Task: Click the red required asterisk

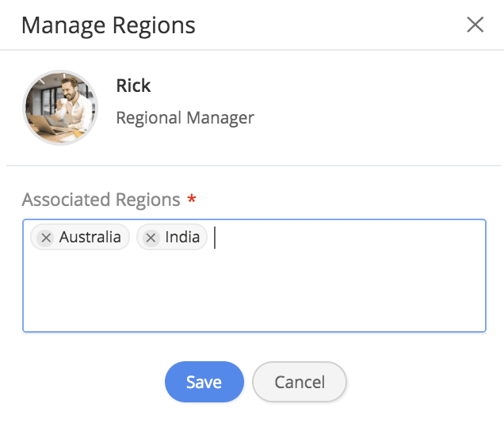Action: [x=191, y=198]
